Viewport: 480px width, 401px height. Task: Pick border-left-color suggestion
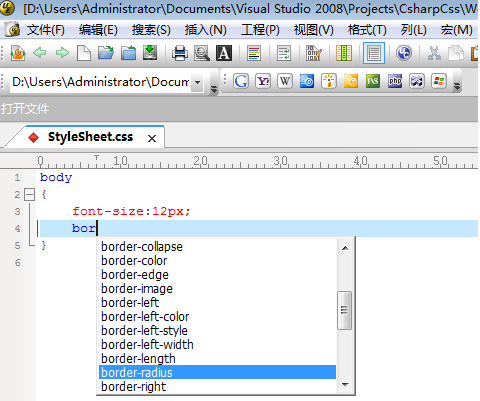[x=217, y=317]
